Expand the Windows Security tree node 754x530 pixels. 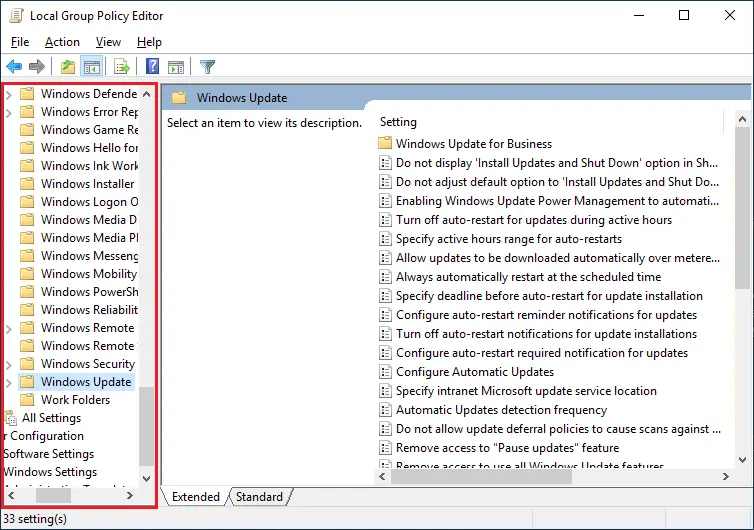(9, 365)
